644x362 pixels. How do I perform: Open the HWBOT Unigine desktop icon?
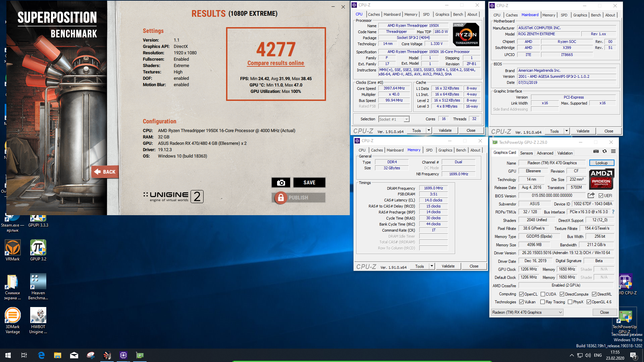pos(38,320)
